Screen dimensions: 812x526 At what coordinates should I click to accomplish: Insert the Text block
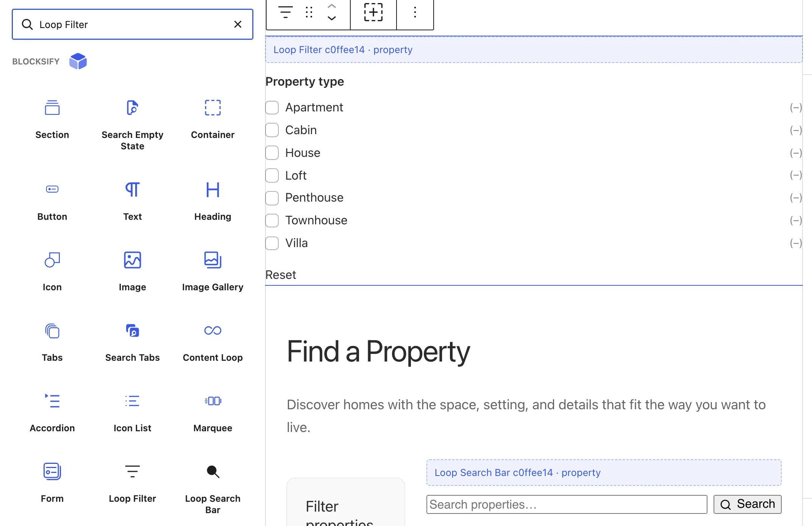pyautogui.click(x=132, y=201)
